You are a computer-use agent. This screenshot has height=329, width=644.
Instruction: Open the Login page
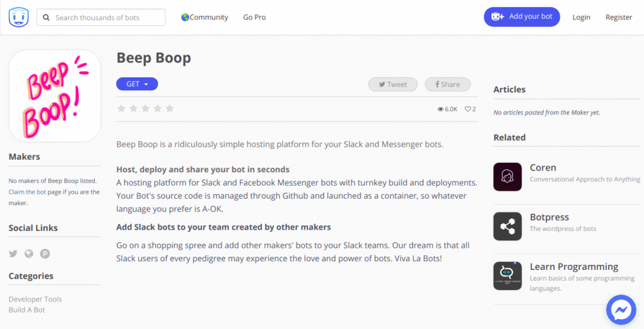click(x=581, y=17)
